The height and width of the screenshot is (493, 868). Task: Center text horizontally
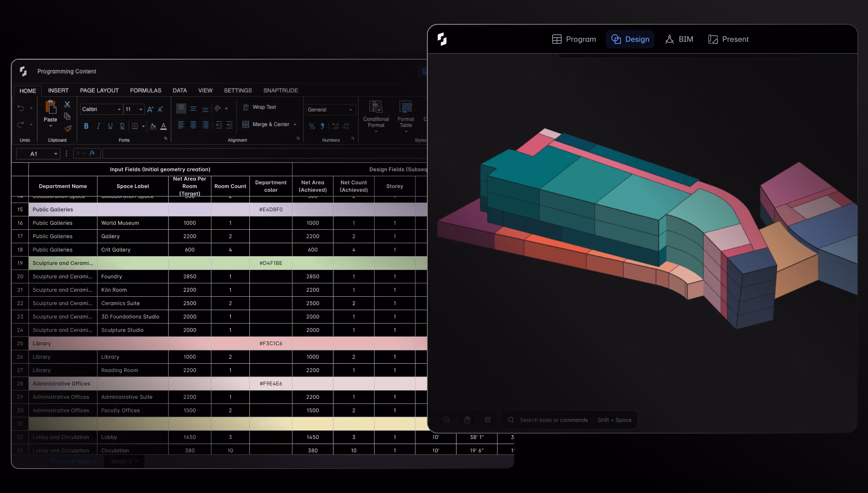pyautogui.click(x=193, y=125)
